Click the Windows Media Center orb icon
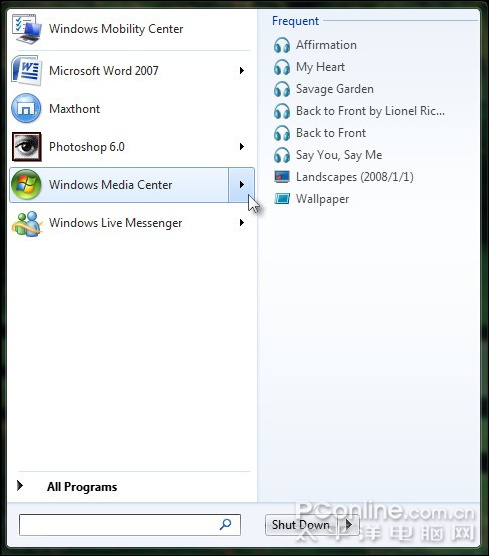489x556 pixels. (x=26, y=185)
